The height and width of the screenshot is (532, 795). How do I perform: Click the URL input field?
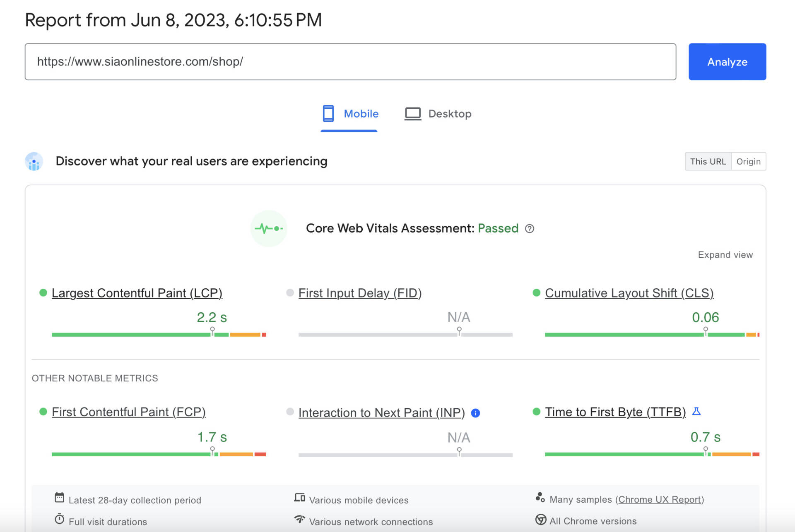350,62
